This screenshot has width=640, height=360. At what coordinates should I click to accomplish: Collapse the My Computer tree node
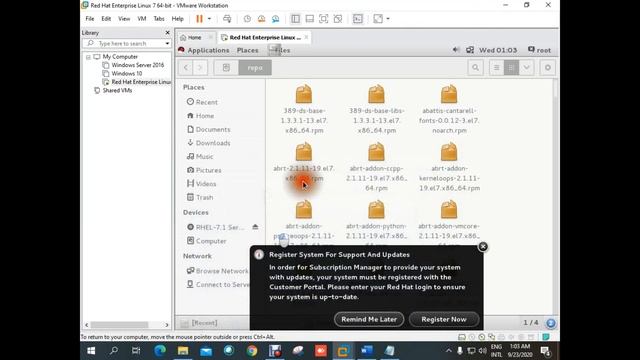88,57
